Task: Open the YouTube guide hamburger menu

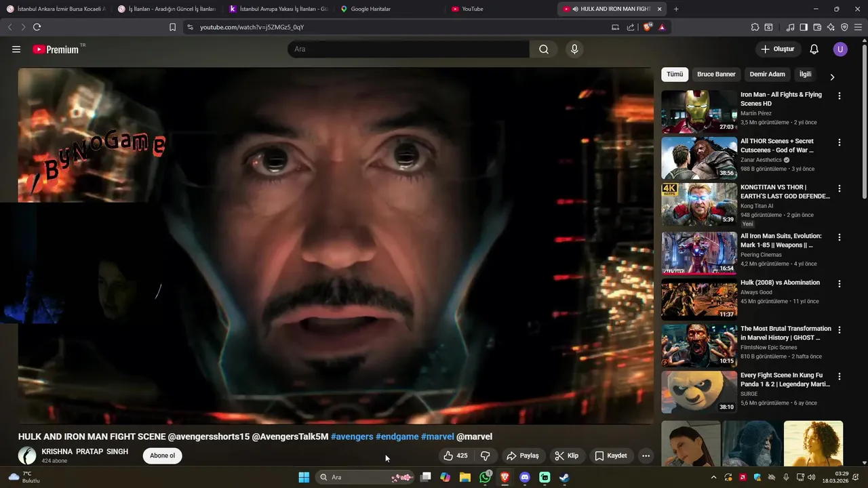Action: pos(16,49)
